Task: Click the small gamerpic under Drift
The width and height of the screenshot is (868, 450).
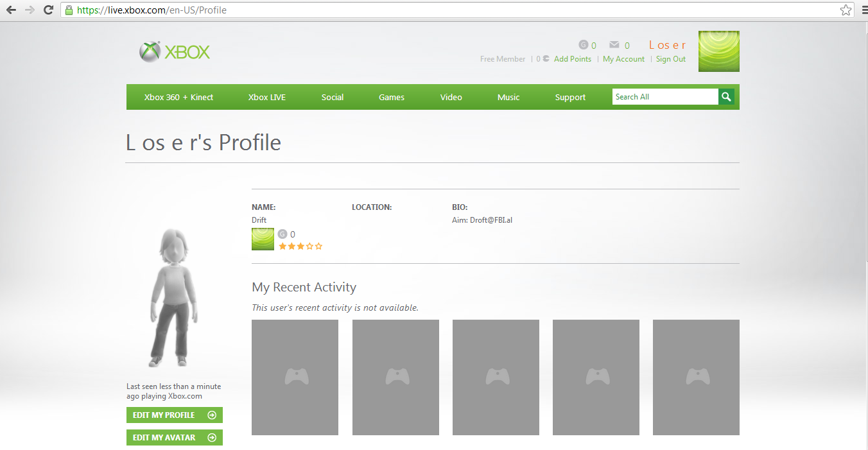Action: click(263, 239)
